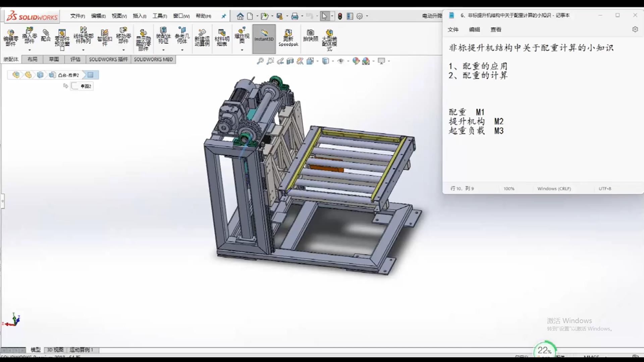644x362 pixels.
Task: Open the Window (窗口) menu in SolidWorks
Action: (x=181, y=16)
